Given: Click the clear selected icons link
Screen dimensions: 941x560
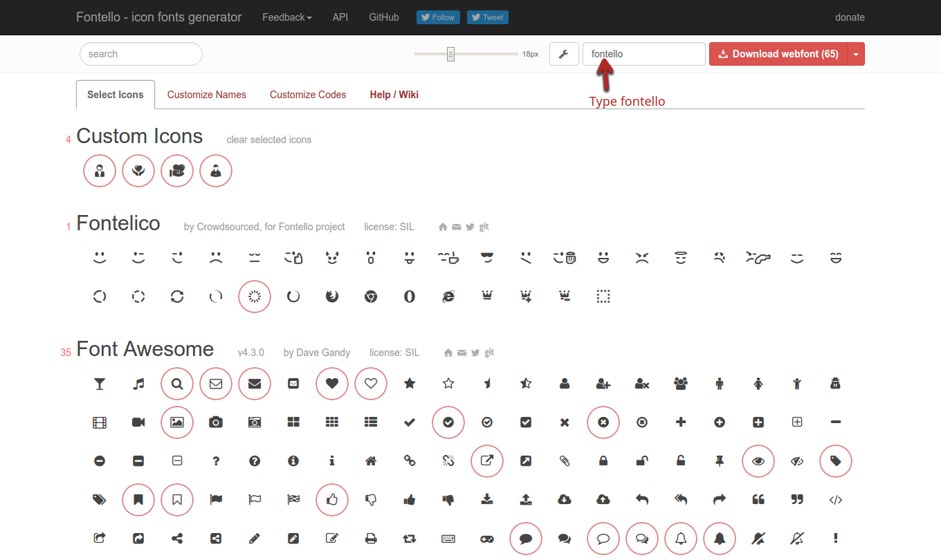Looking at the screenshot, I should (x=268, y=140).
